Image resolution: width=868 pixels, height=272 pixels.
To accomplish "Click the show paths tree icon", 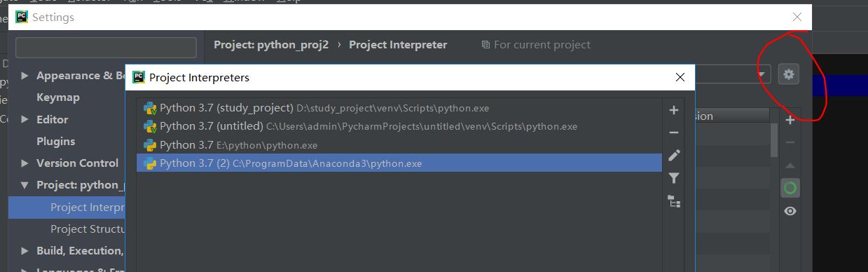I will pos(674,201).
